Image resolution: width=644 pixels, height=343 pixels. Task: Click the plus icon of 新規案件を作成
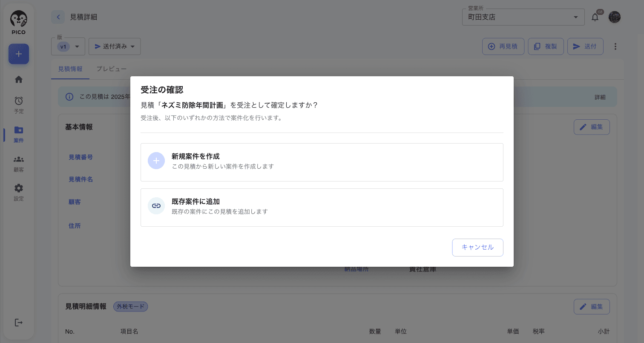(156, 161)
